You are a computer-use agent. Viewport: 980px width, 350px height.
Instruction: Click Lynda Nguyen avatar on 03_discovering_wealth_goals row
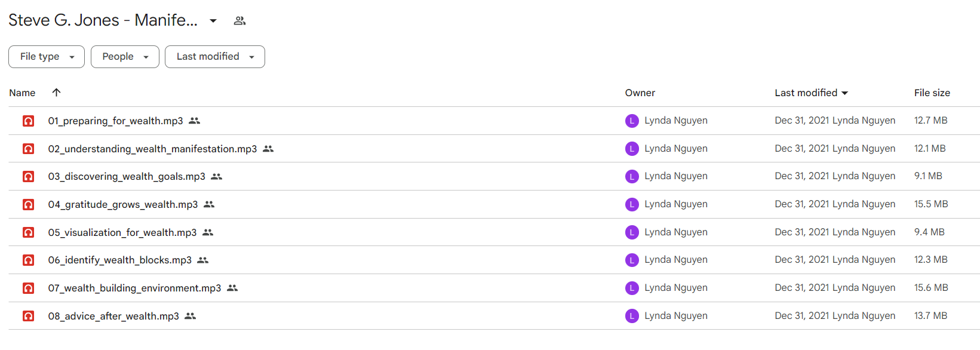[632, 177]
